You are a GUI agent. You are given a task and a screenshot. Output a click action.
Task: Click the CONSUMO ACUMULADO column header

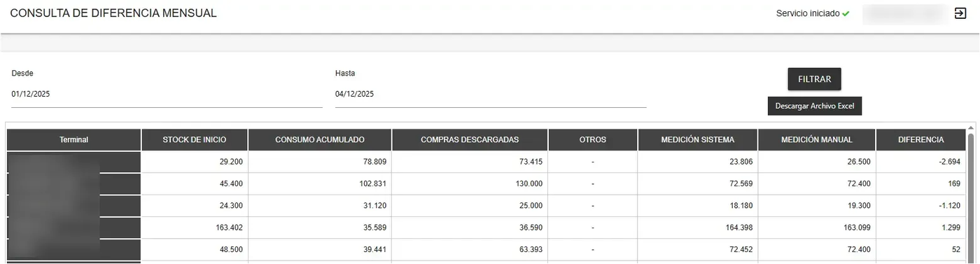pyautogui.click(x=320, y=139)
